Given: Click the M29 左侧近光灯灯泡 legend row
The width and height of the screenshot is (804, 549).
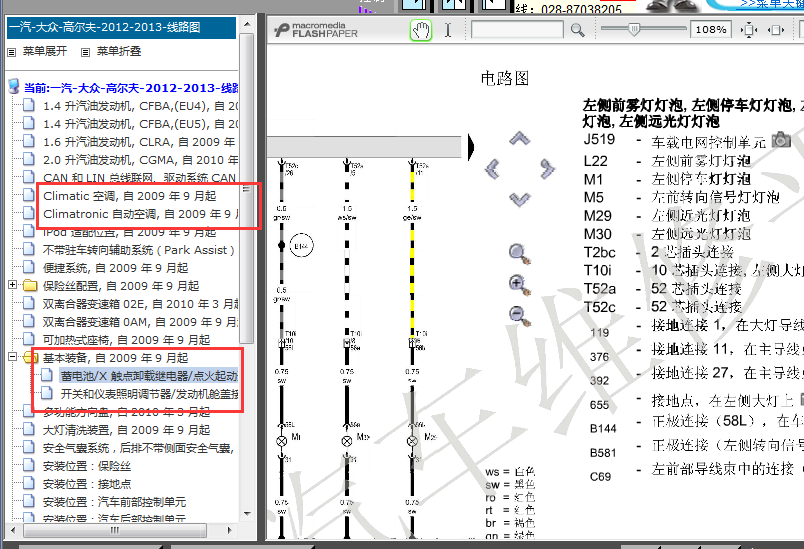Looking at the screenshot, I should click(667, 216).
